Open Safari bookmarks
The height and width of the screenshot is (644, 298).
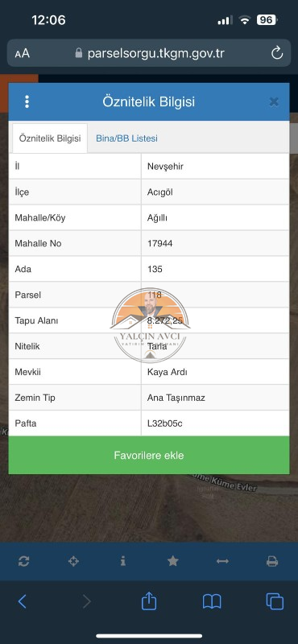212,601
